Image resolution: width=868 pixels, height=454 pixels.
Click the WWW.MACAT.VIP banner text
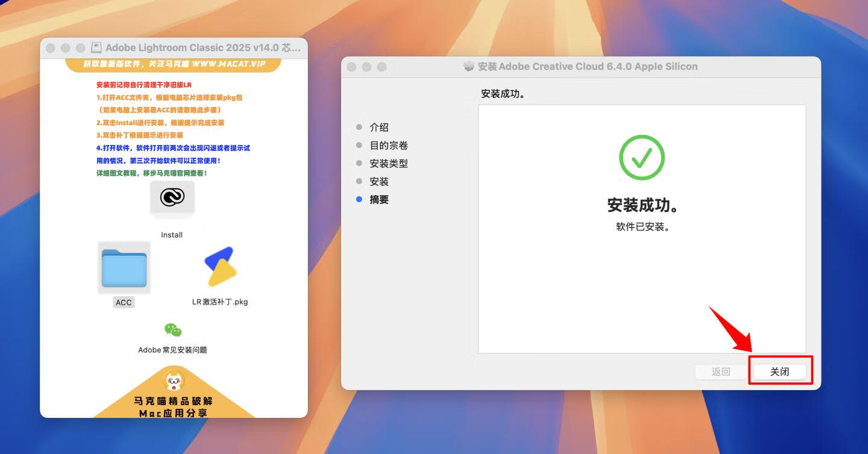pos(228,64)
